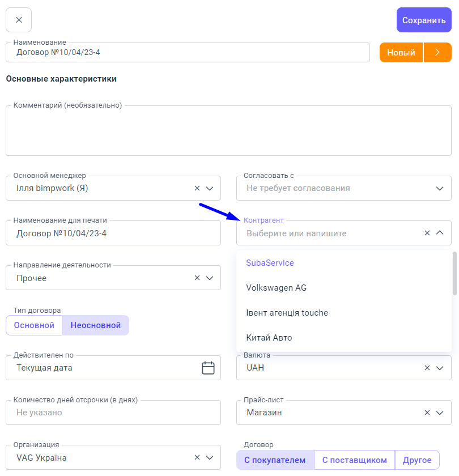Close the contract form with X icon
Screen dimensions: 459x476
(x=19, y=20)
